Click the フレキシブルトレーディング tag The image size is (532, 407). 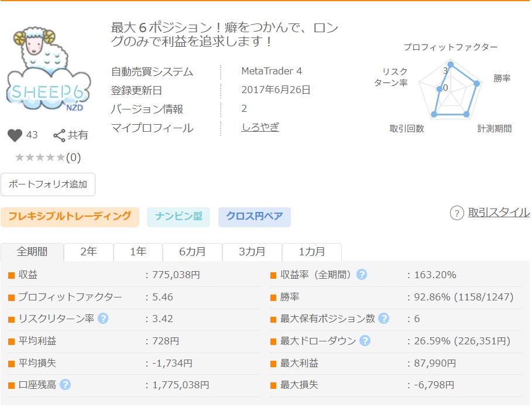[70, 216]
